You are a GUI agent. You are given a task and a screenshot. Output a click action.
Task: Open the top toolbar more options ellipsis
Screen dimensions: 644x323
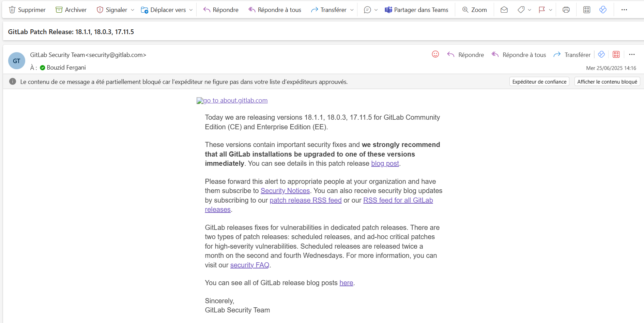(624, 10)
